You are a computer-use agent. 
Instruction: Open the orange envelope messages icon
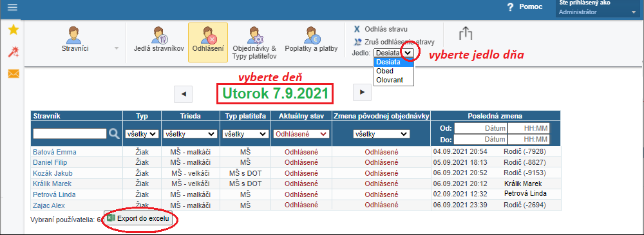[x=14, y=73]
